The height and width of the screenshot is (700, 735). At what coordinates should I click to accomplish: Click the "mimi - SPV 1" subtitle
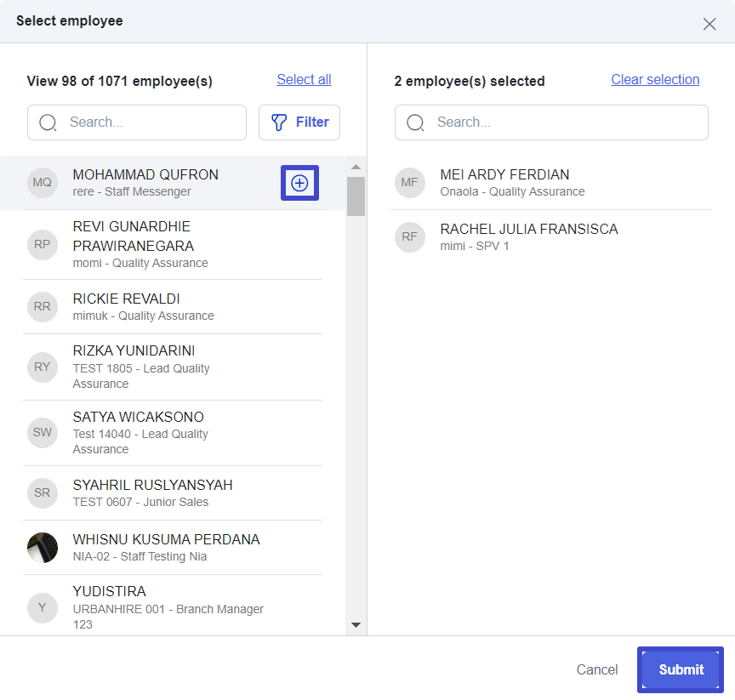(x=475, y=246)
